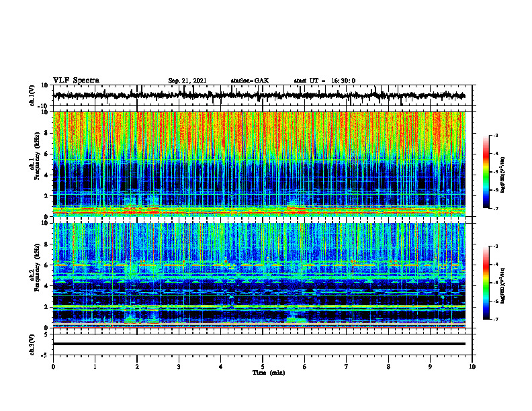Click tick label "4" on the time axis
Viewport: 532px width, 411px height.
221,367
